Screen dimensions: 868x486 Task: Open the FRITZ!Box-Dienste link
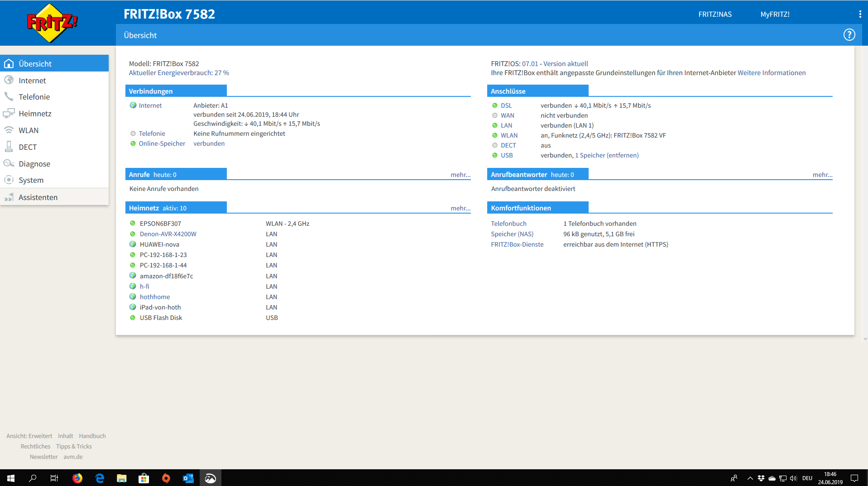point(517,244)
